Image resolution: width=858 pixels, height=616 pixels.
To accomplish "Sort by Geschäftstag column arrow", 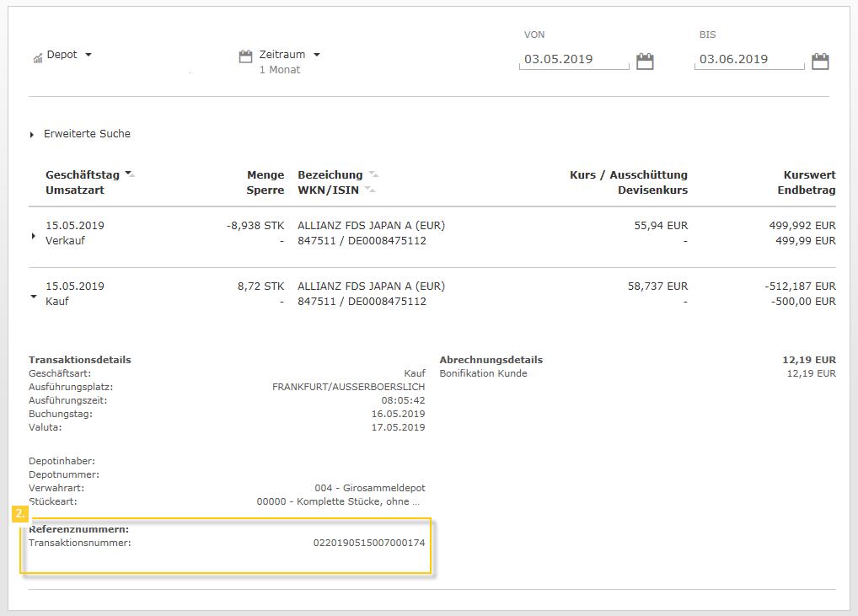I will 130,174.
